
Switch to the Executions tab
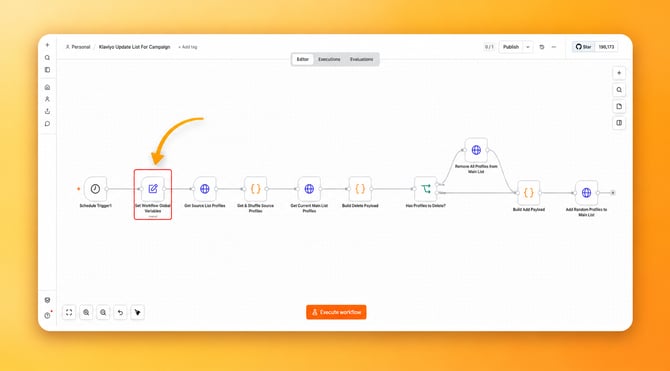329,59
